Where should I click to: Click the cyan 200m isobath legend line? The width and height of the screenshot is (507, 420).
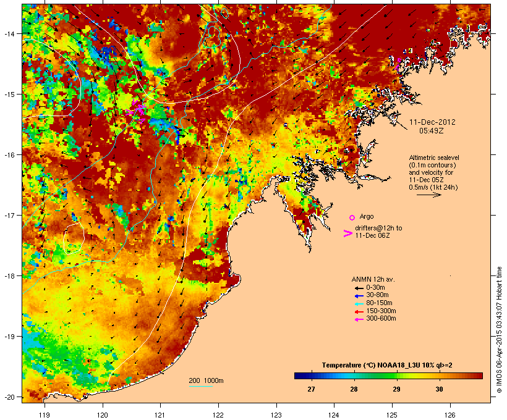[x=201, y=387]
